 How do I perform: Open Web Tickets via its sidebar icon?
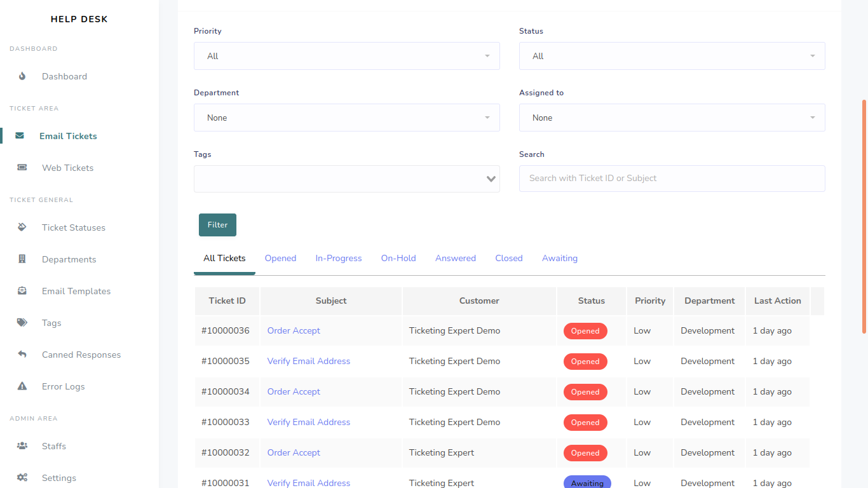click(x=21, y=167)
